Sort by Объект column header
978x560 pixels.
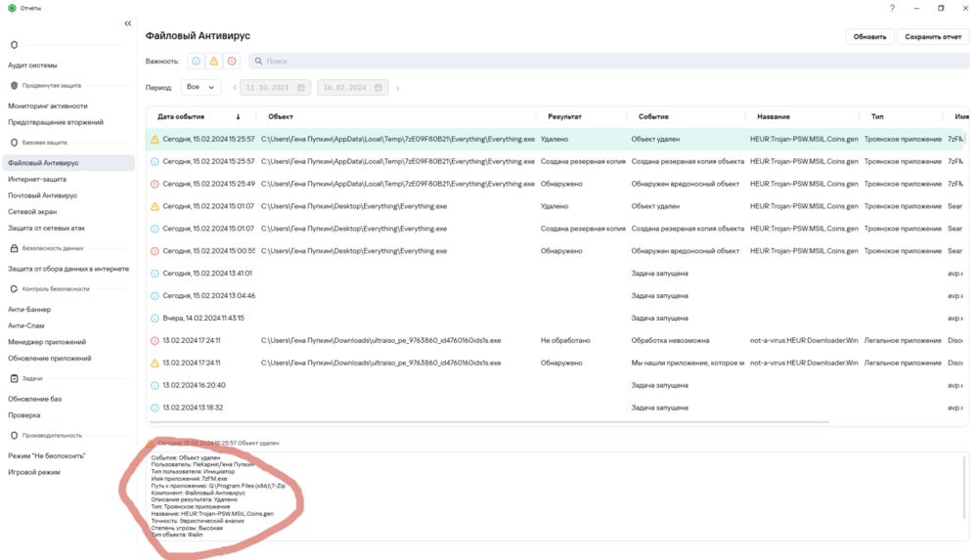(281, 116)
